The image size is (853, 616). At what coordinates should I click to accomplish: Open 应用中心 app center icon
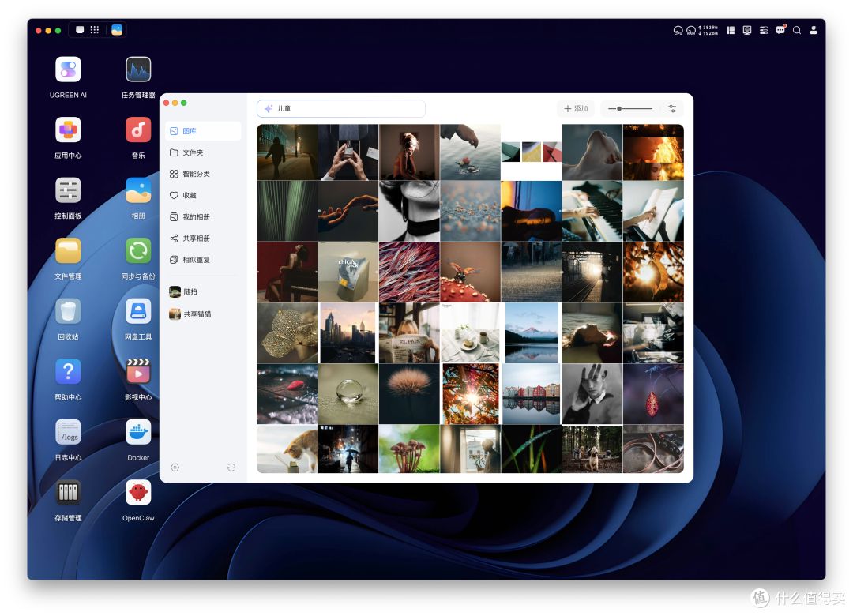[x=68, y=130]
